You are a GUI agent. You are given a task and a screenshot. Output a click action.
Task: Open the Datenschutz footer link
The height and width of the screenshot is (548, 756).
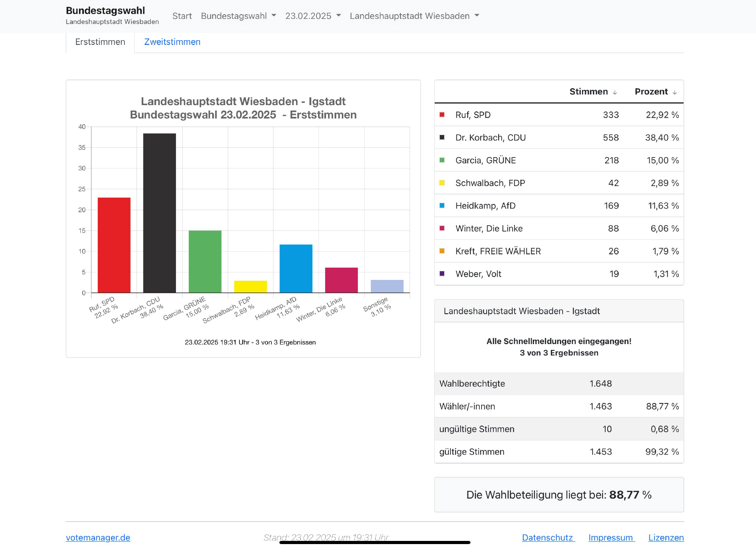pos(548,537)
